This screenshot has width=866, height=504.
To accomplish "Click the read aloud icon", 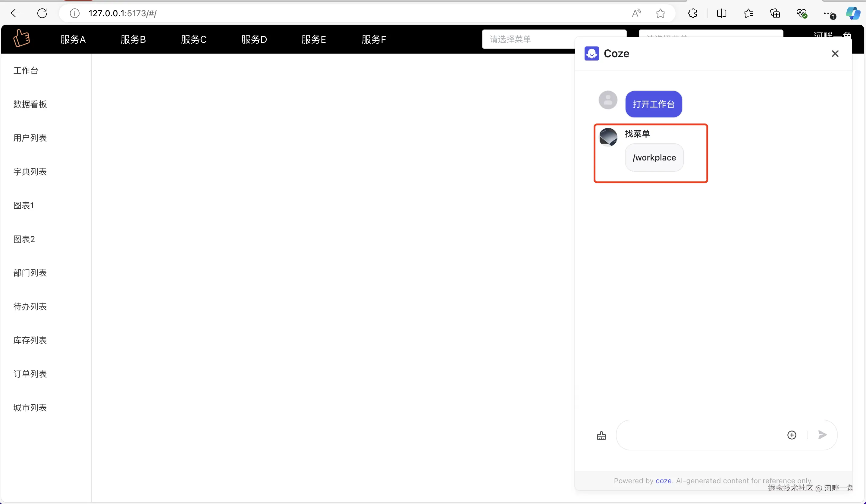I will tap(636, 13).
